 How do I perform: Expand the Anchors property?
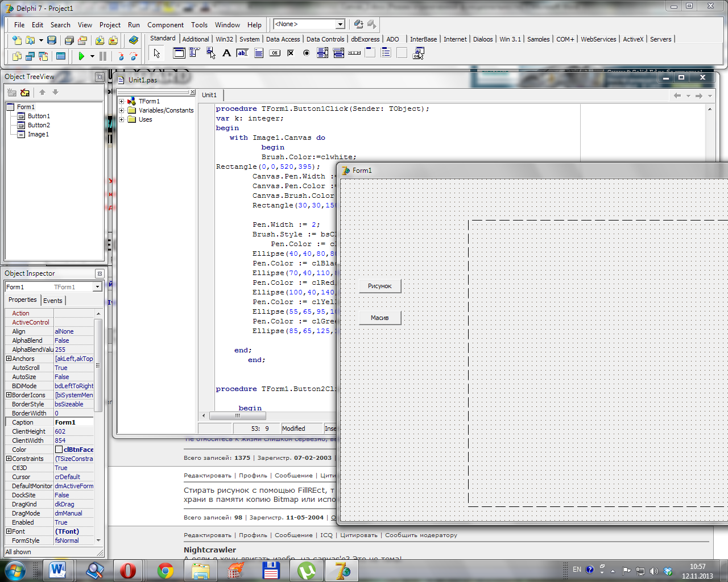coord(9,359)
